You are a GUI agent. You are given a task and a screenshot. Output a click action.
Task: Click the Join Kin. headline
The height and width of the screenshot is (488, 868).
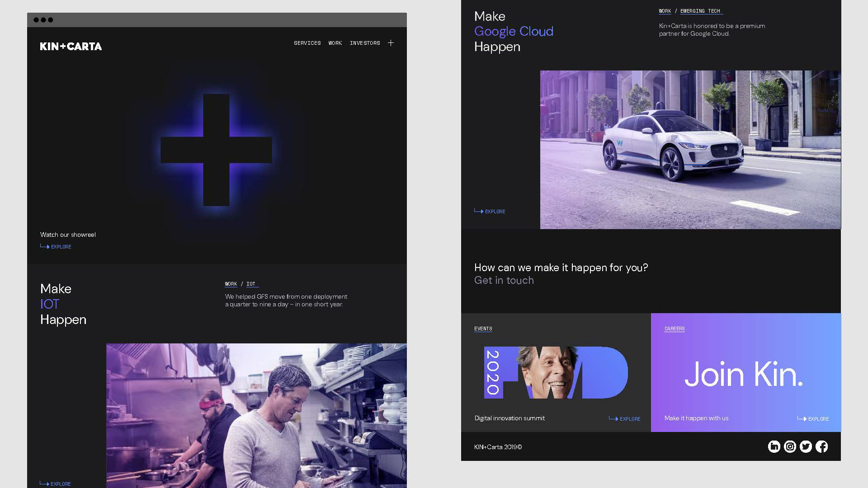tap(744, 374)
